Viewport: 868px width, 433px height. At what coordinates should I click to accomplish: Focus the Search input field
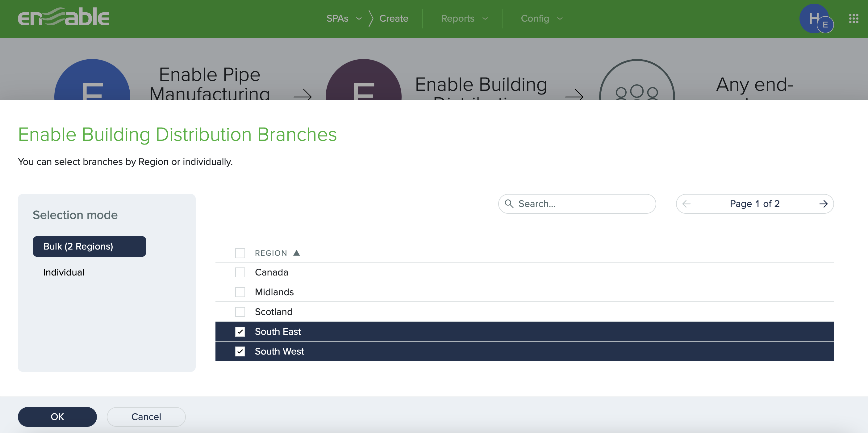[577, 204]
